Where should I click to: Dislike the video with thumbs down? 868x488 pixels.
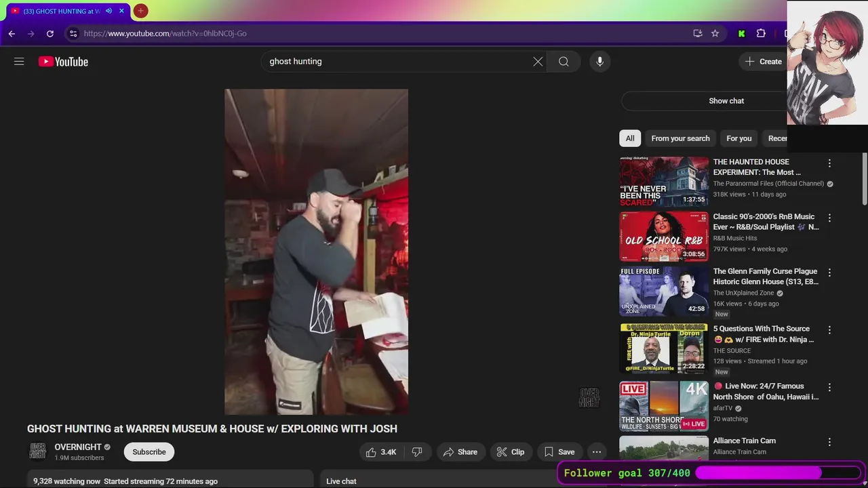[x=417, y=452]
